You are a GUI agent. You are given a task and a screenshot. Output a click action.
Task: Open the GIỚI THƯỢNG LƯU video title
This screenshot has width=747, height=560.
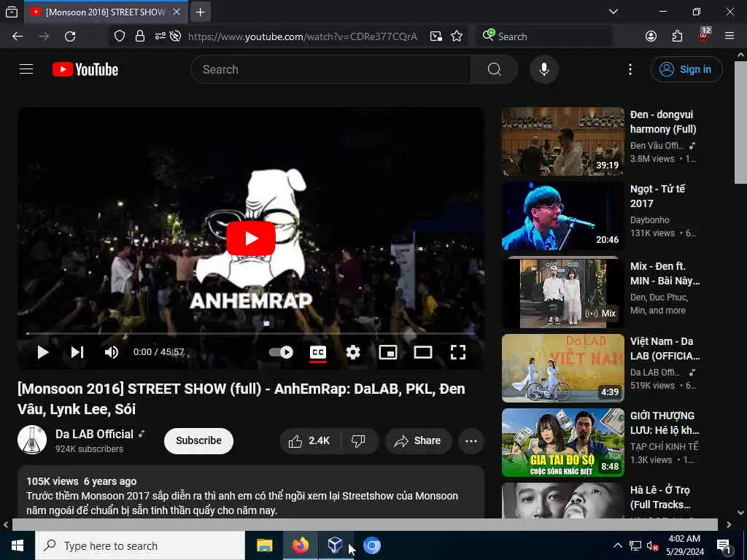665,423
